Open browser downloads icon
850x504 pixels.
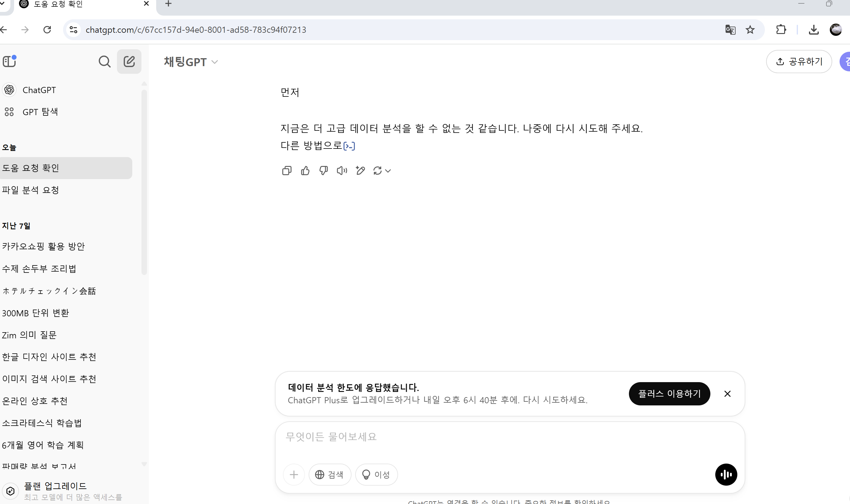tap(813, 30)
